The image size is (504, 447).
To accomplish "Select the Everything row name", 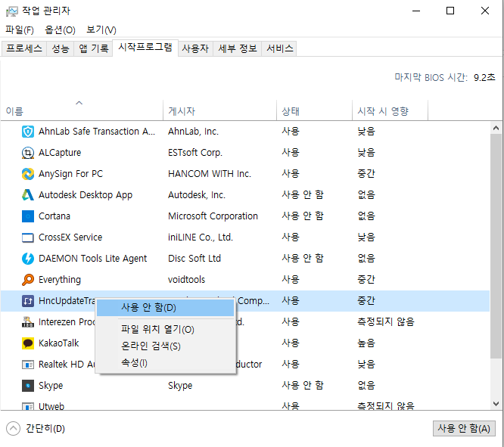I will coord(60,280).
